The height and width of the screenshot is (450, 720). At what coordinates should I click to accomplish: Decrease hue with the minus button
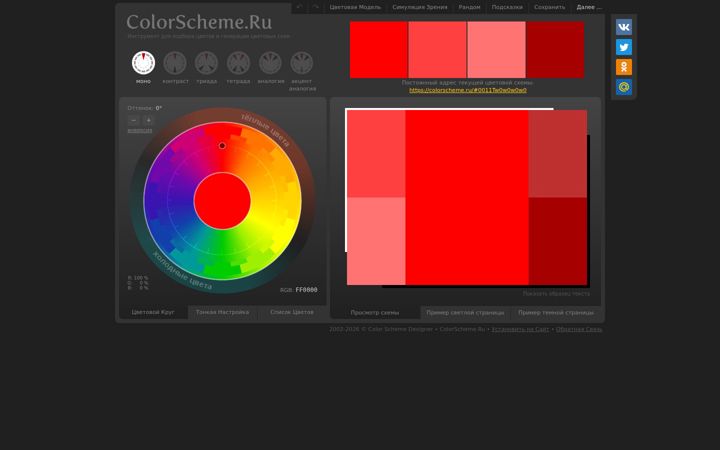(134, 120)
